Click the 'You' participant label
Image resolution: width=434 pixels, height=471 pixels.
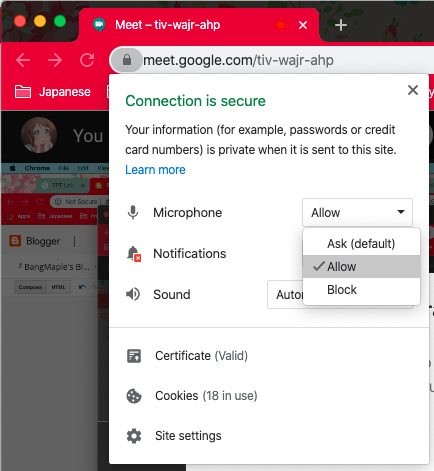point(88,136)
